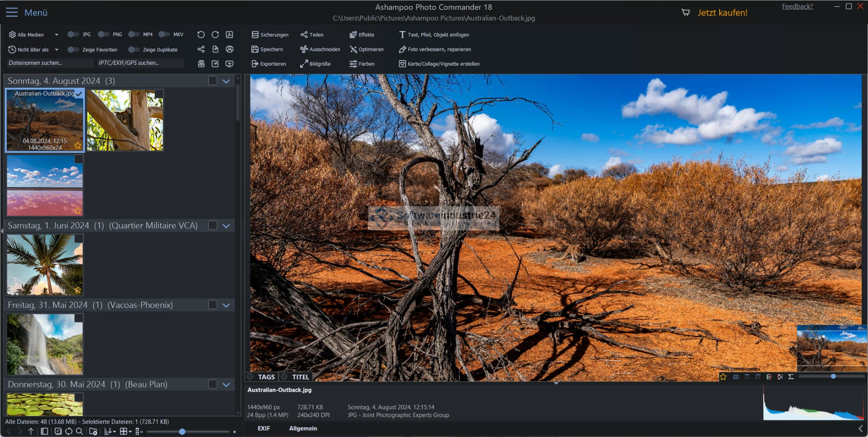
Task: Click the Jetzt kaufen! button
Action: (x=722, y=13)
